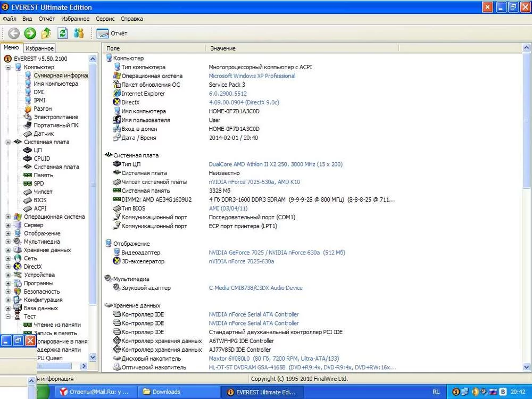The image size is (532, 399).
Task: Open the SPD item under Системная плата
Action: click(39, 184)
